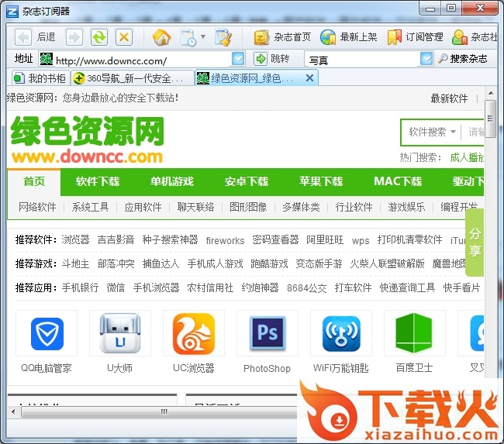Click the green Refresh icon
Viewport: 504px width, 444px height.
99,37
